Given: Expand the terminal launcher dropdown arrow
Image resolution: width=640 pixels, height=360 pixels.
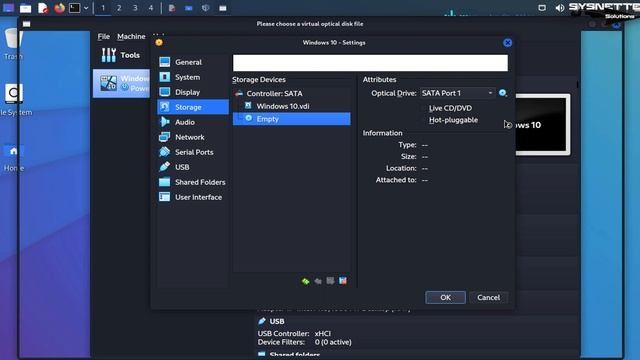Looking at the screenshot, I should [86, 8].
